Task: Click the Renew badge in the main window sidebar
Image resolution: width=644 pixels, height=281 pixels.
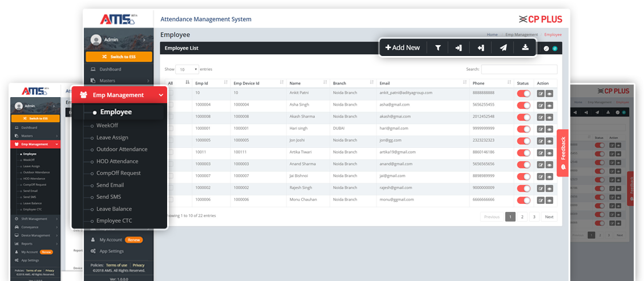Action: tap(133, 240)
